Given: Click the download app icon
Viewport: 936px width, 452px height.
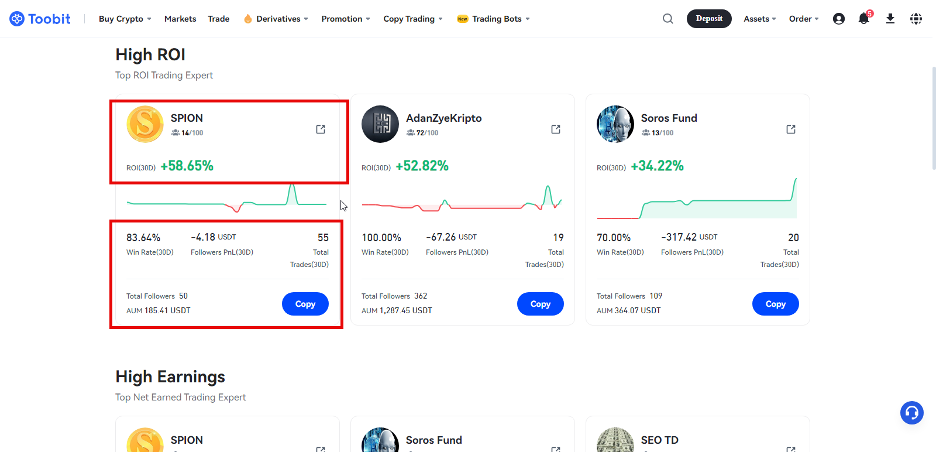Looking at the screenshot, I should (x=890, y=19).
